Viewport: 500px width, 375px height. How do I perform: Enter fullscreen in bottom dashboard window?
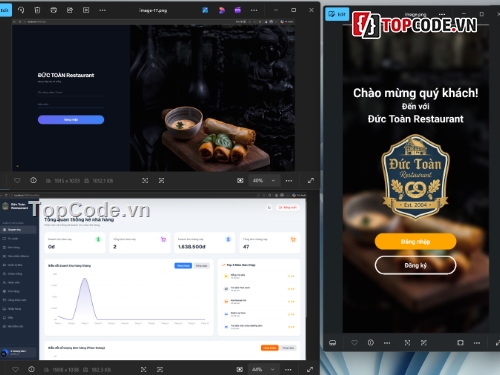click(x=310, y=369)
